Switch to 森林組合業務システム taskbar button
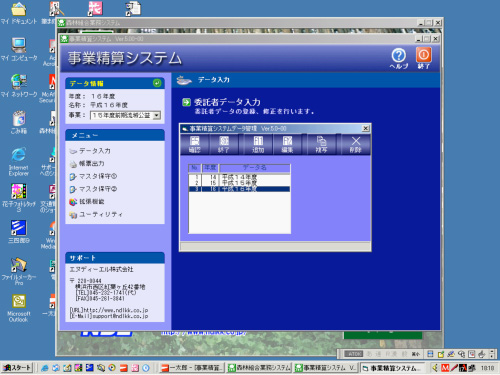 259,368
